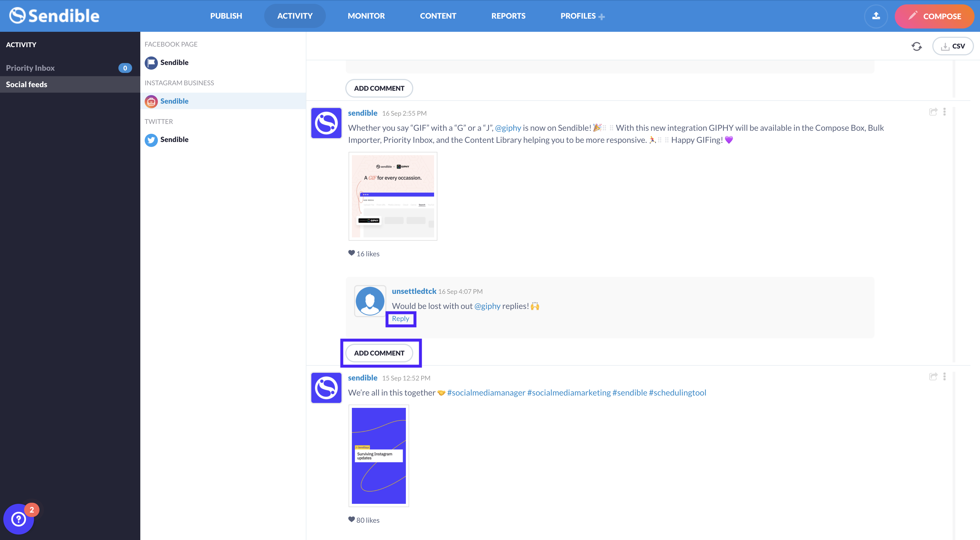980x540 pixels.
Task: Select Sendible Facebook Page profile
Action: pos(223,62)
